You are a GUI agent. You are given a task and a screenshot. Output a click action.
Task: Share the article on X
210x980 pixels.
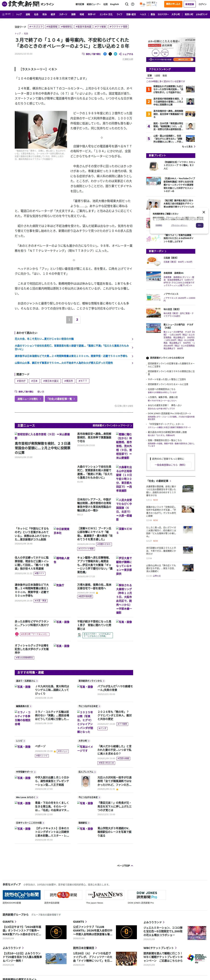pyautogui.click(x=110, y=54)
